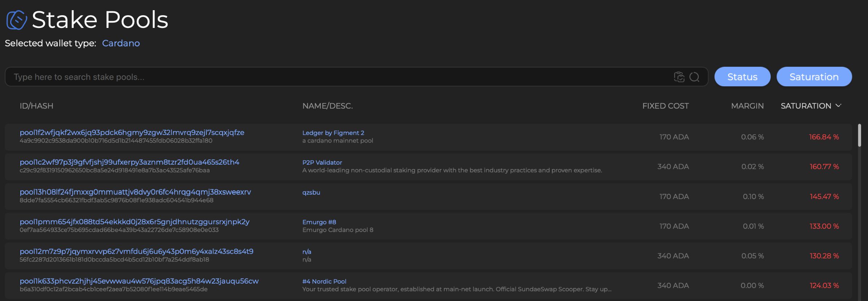Click 0.01 % margin value

pos(753,226)
